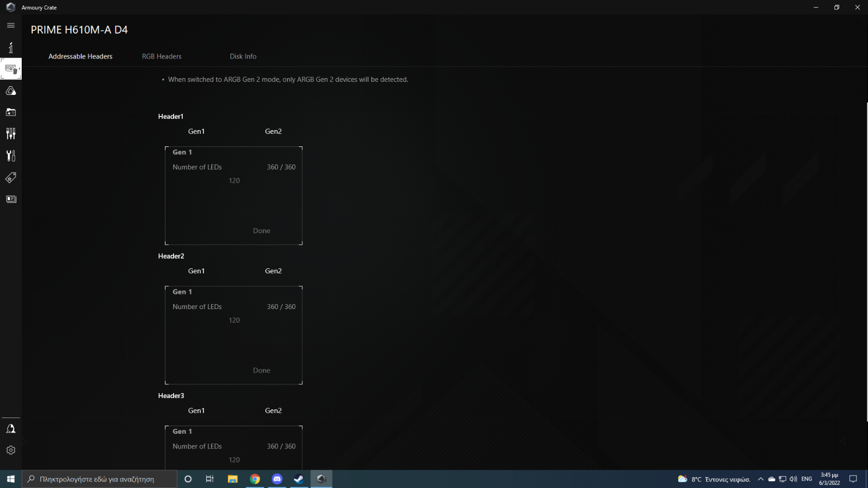Open File Explorer from the taskbar

tap(233, 479)
